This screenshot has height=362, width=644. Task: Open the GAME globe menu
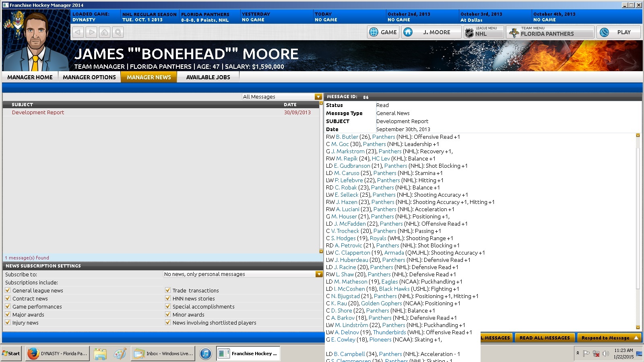pos(383,32)
